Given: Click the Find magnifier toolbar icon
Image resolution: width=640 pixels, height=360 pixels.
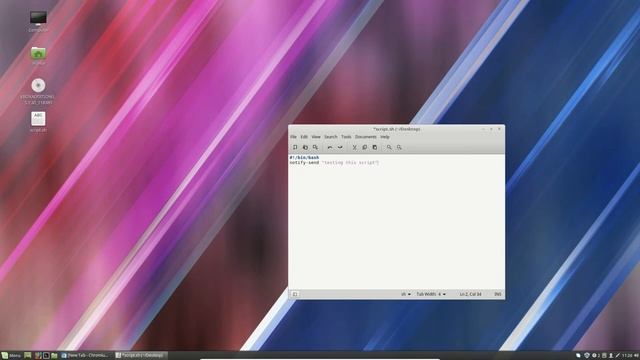Looking at the screenshot, I should pyautogui.click(x=389, y=147).
